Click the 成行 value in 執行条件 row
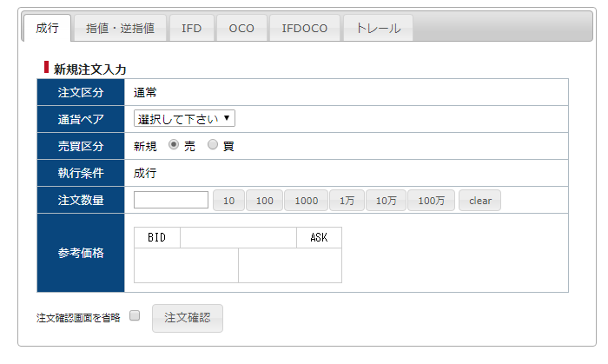This screenshot has width=608, height=364. tap(145, 173)
